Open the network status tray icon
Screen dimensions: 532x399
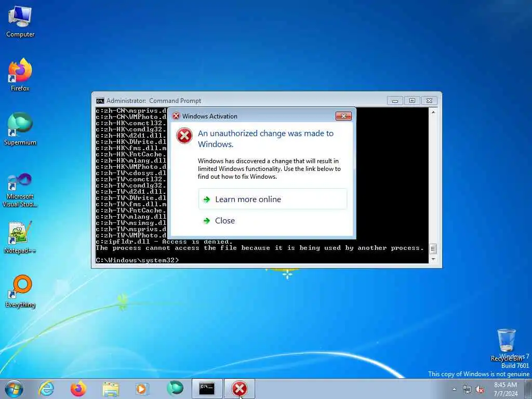click(467, 390)
